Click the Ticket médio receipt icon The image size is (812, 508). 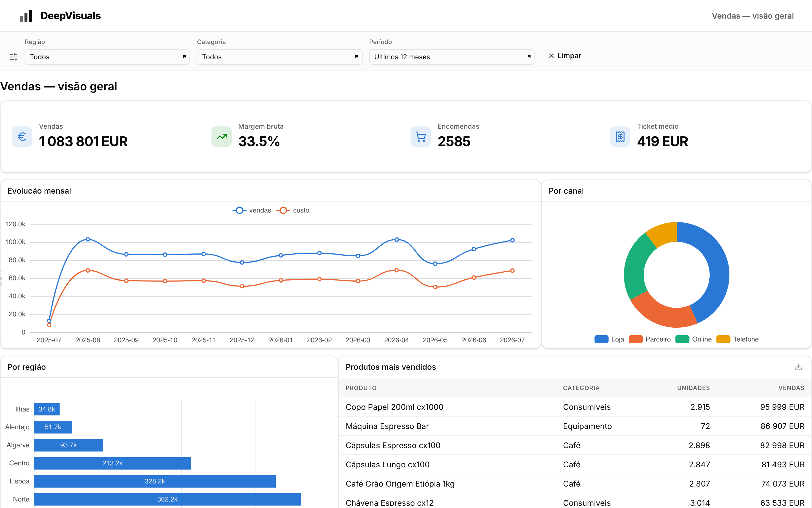click(620, 136)
